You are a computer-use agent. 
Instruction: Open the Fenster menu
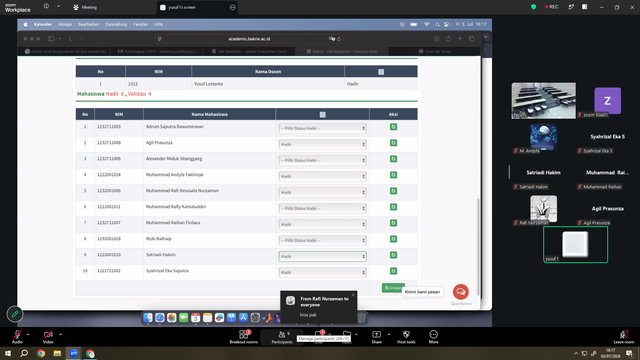tap(140, 24)
